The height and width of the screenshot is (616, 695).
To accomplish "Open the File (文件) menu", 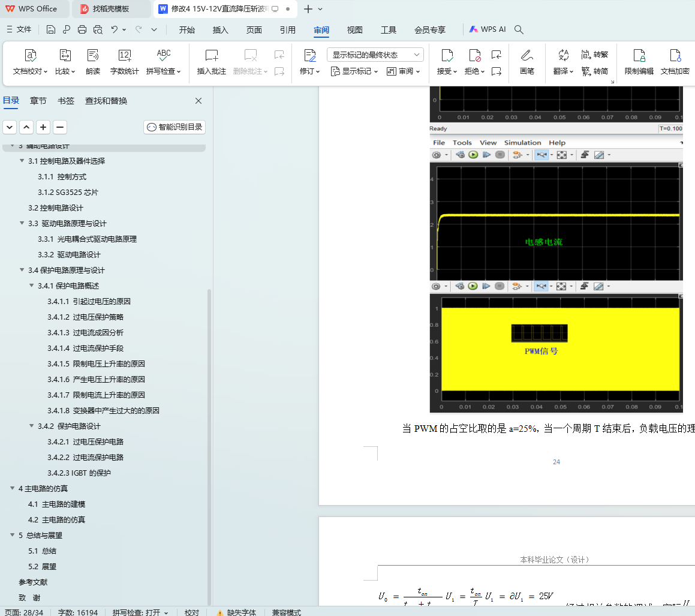I will pyautogui.click(x=19, y=29).
